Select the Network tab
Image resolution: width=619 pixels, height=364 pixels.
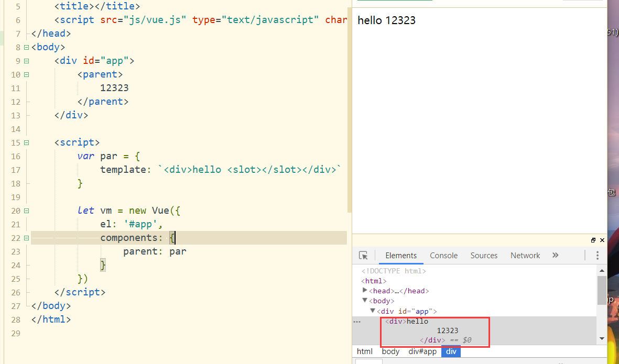525,256
